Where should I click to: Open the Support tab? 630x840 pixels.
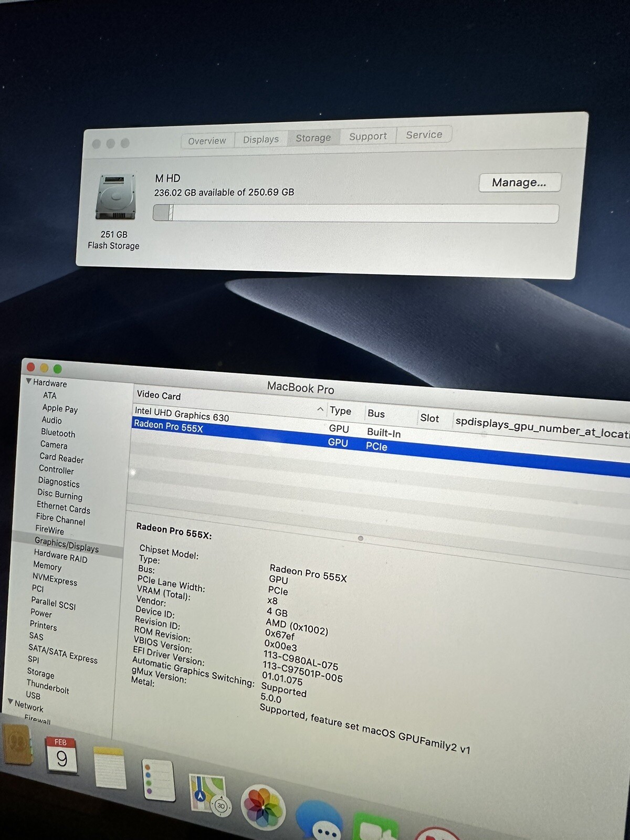368,136
